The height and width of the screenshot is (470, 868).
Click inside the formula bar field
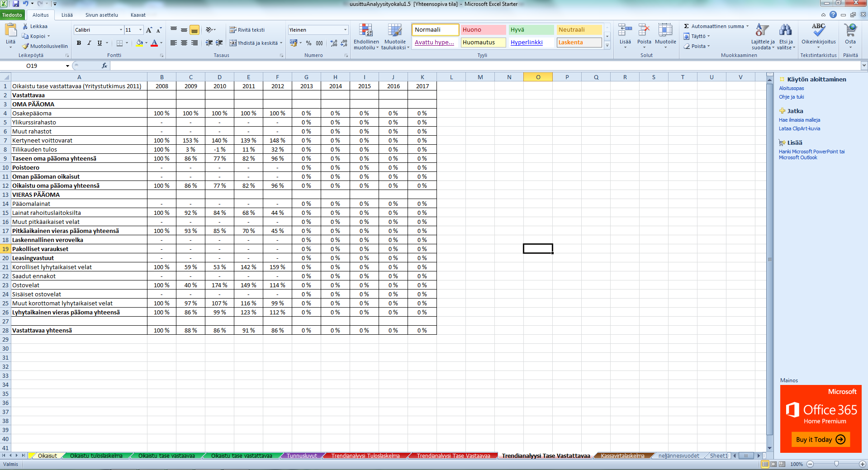pyautogui.click(x=485, y=66)
